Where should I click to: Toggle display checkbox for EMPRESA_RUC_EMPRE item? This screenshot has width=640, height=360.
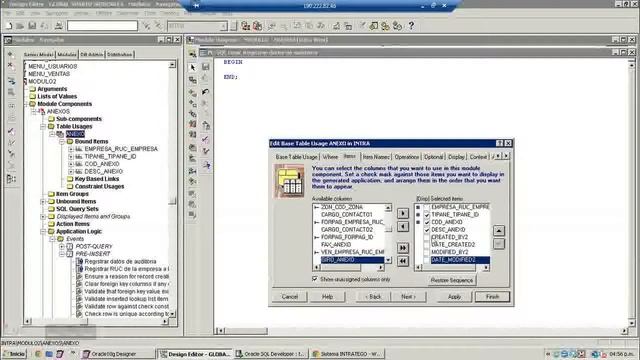tap(427, 207)
